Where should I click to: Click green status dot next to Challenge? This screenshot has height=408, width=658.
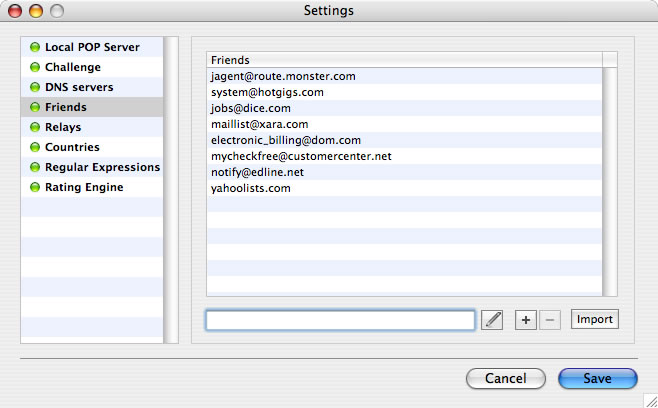click(35, 67)
